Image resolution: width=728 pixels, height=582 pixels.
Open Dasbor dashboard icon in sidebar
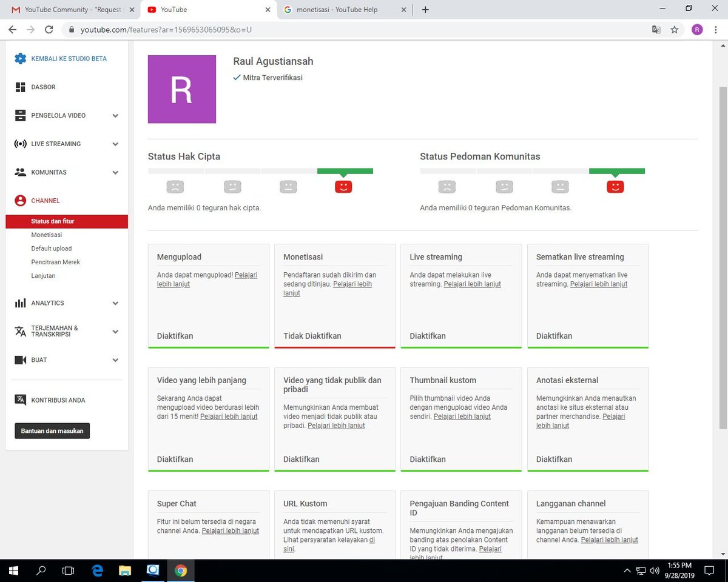[21, 87]
